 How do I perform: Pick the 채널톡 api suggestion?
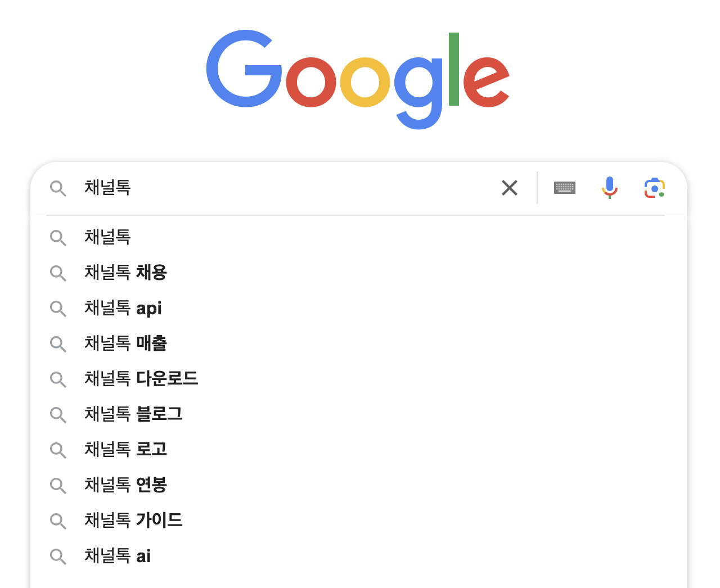[x=123, y=308]
